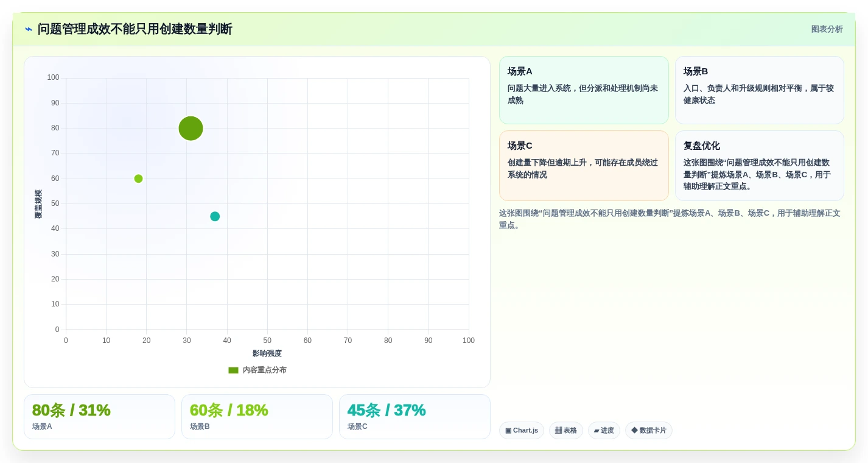Click the 覆盖规模 y-axis label
This screenshot has width=868, height=463.
click(x=38, y=204)
